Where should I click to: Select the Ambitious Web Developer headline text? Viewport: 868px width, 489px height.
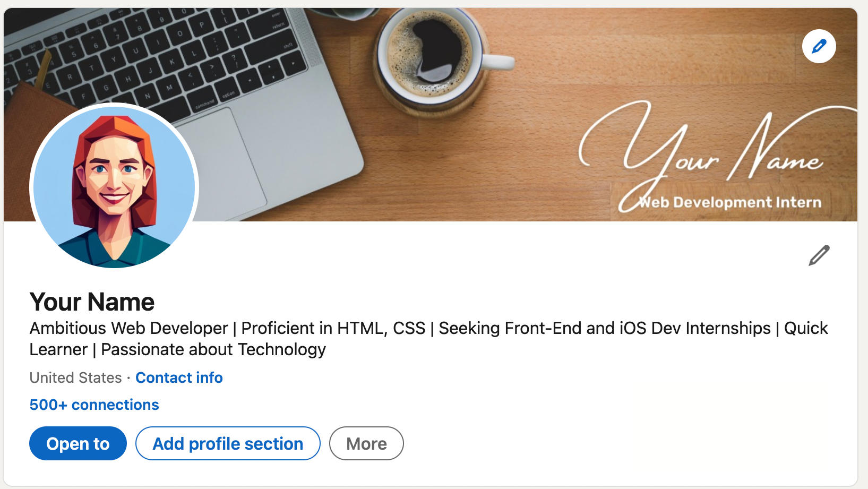coord(212,328)
